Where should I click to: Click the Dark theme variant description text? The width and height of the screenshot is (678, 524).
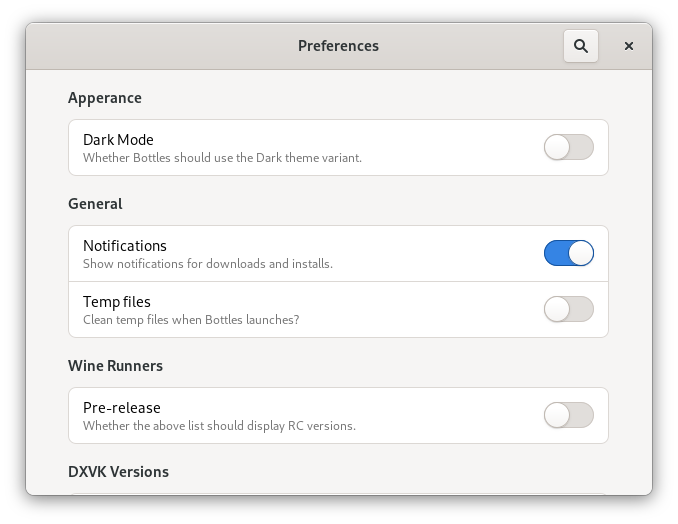(x=222, y=158)
